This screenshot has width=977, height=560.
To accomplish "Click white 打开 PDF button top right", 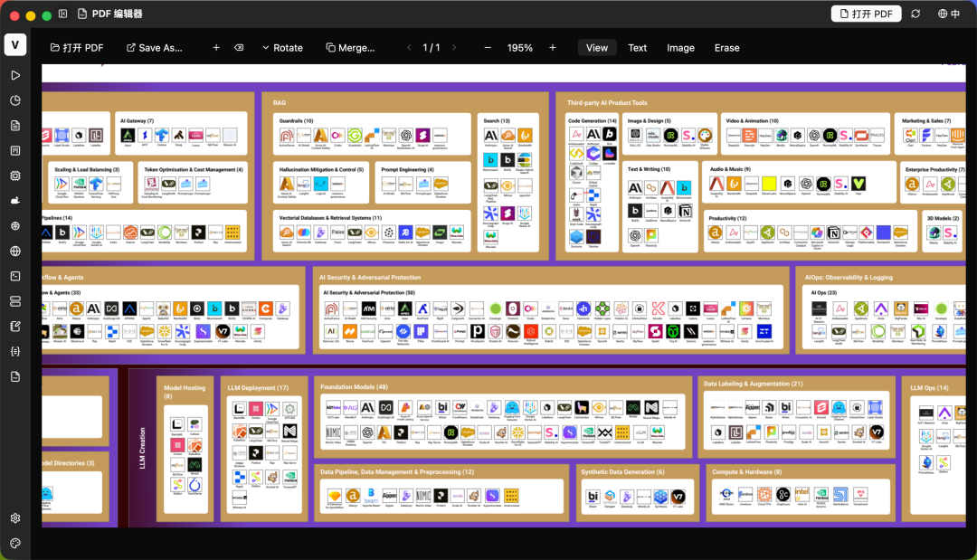I will [x=866, y=14].
